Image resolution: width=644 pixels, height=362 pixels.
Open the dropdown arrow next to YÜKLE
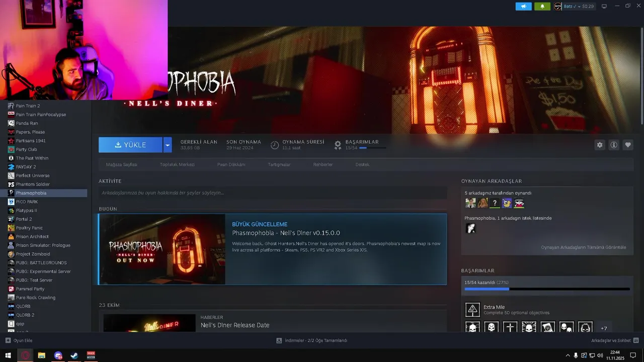coord(168,145)
